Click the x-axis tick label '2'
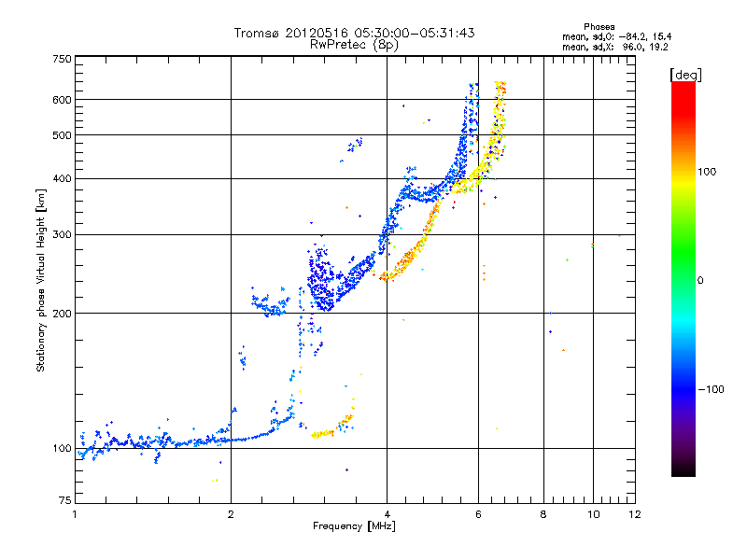The image size is (747, 560). pyautogui.click(x=231, y=514)
